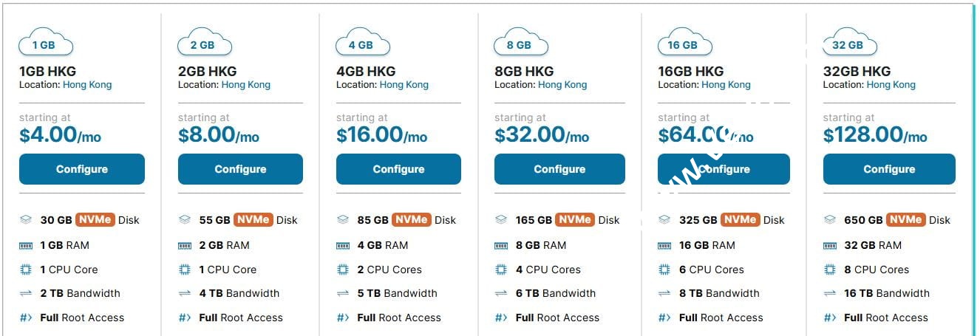The width and height of the screenshot is (980, 336).
Task: Click CPU icon beside 6 CPU Cores
Action: tap(664, 270)
